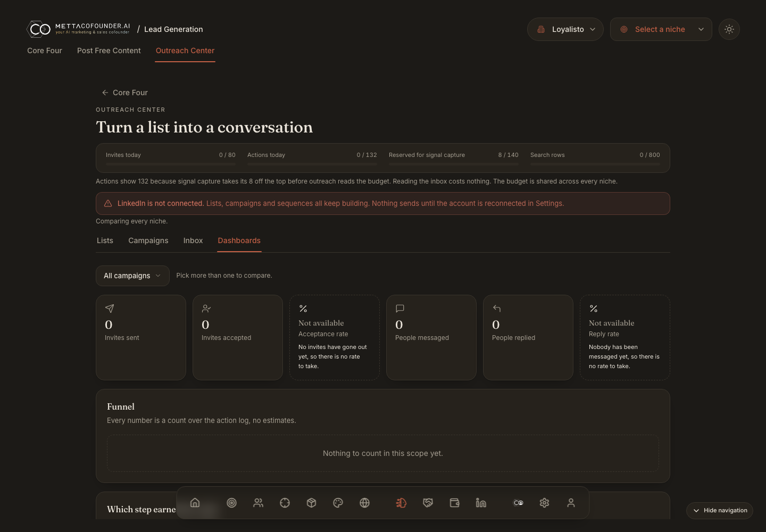766x532 pixels.
Task: Select the Acceptance rate card
Action: pyautogui.click(x=335, y=337)
